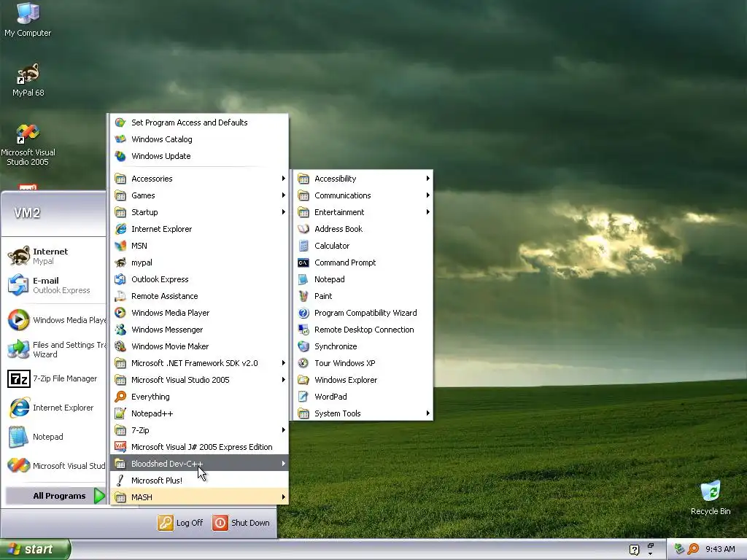The height and width of the screenshot is (560, 747).
Task: Click the Windows Movie Maker icon
Action: (120, 346)
